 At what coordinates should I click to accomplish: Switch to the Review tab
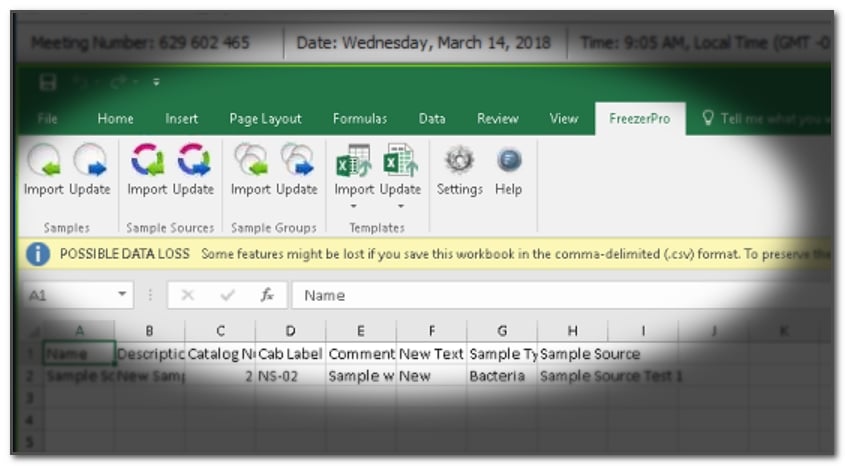(x=497, y=119)
